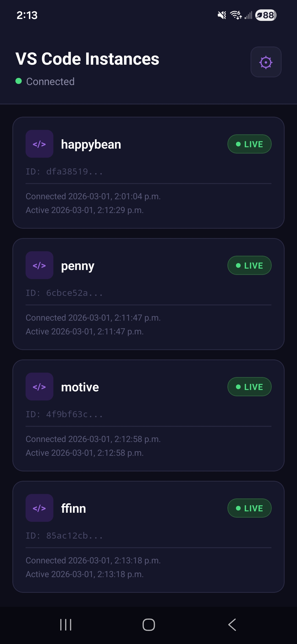Open the settings gear icon
Viewport: 297px width, 644px height.
266,62
